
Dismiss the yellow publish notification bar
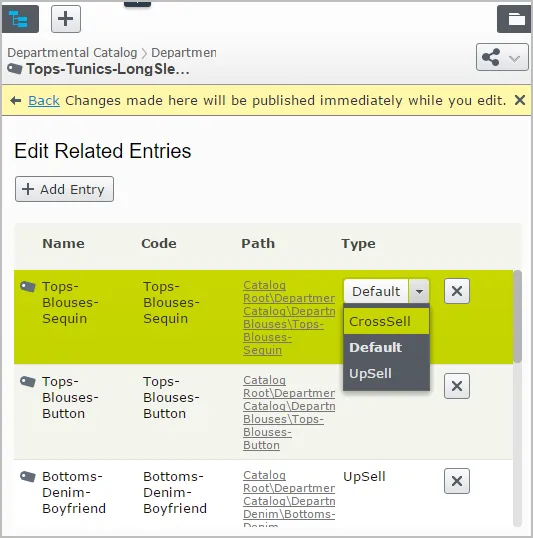point(520,100)
